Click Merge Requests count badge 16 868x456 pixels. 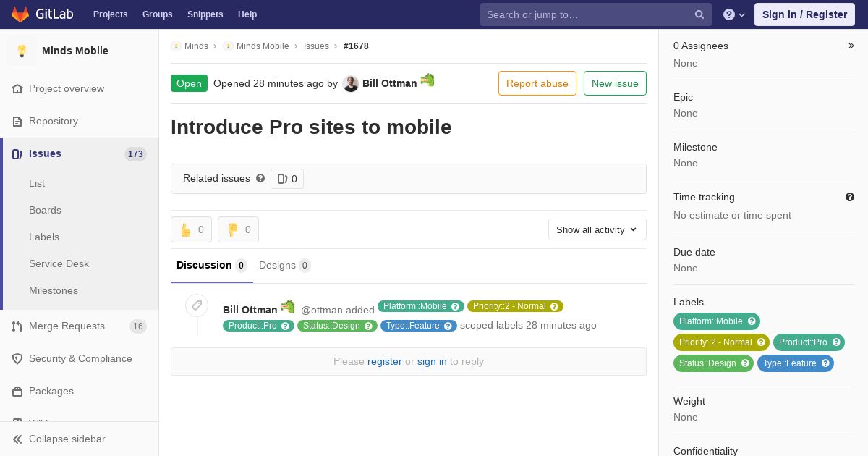pos(137,326)
